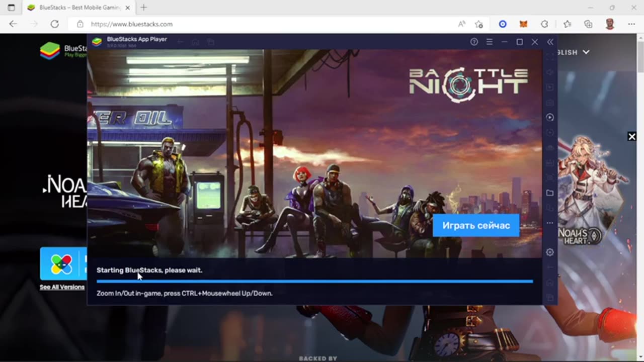Close the BlueStacks browser tab
The height and width of the screenshot is (362, 644).
(x=128, y=8)
